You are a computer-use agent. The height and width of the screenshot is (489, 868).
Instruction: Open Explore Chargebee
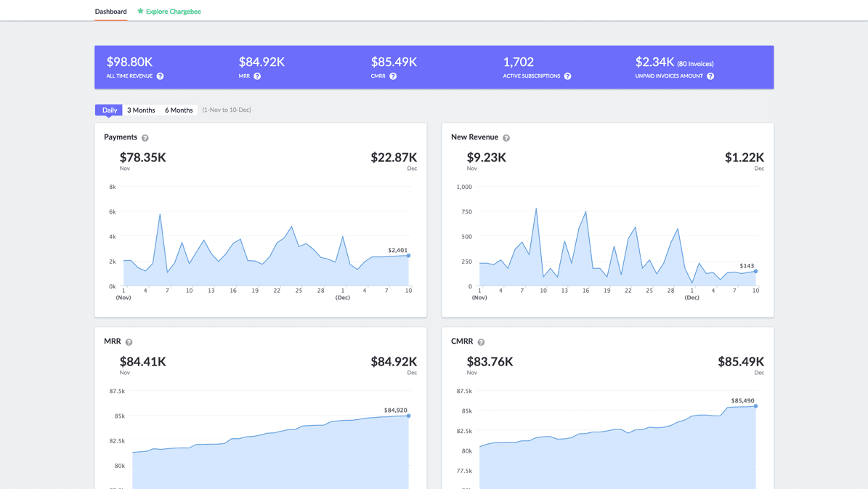point(173,11)
